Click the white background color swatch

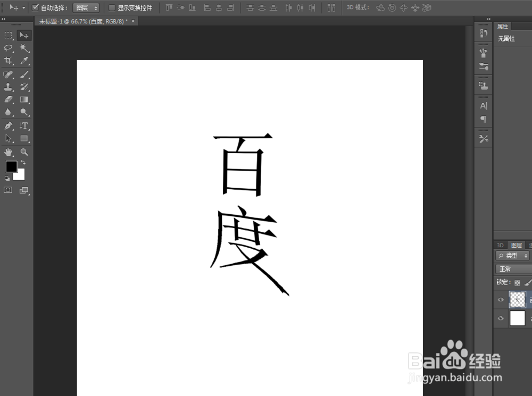pyautogui.click(x=20, y=175)
